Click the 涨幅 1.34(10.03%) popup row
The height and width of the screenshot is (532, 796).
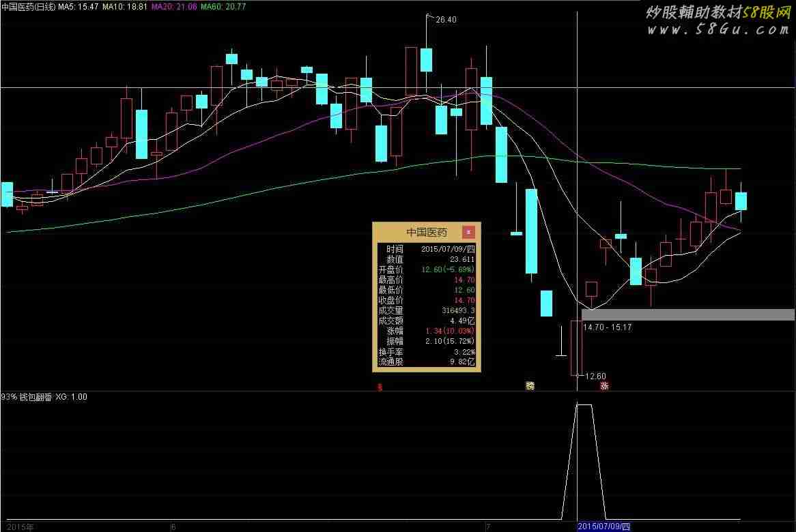coord(427,331)
